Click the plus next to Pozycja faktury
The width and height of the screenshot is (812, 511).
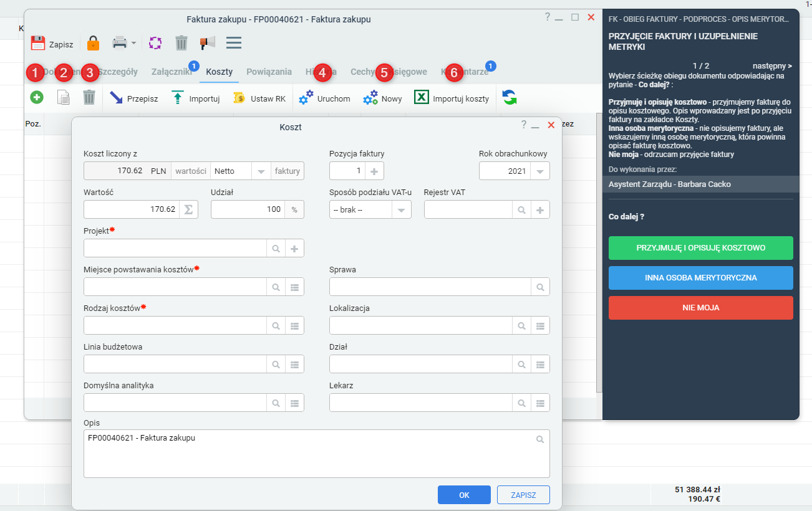tap(374, 171)
